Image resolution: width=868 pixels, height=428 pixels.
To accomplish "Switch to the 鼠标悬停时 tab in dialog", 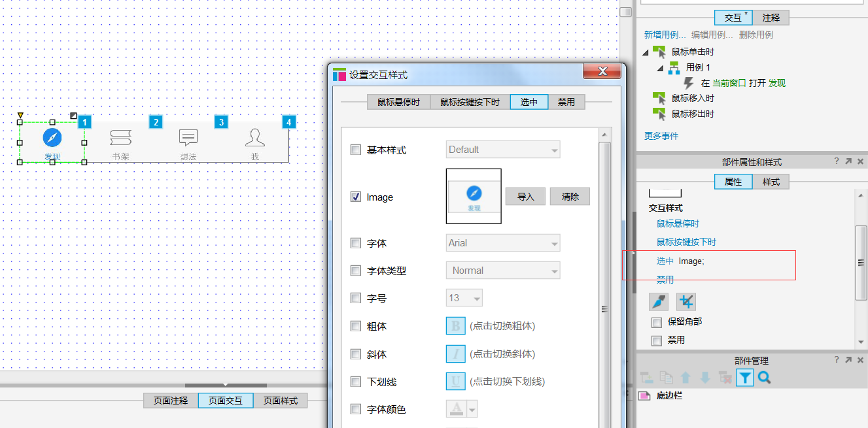I will click(398, 102).
